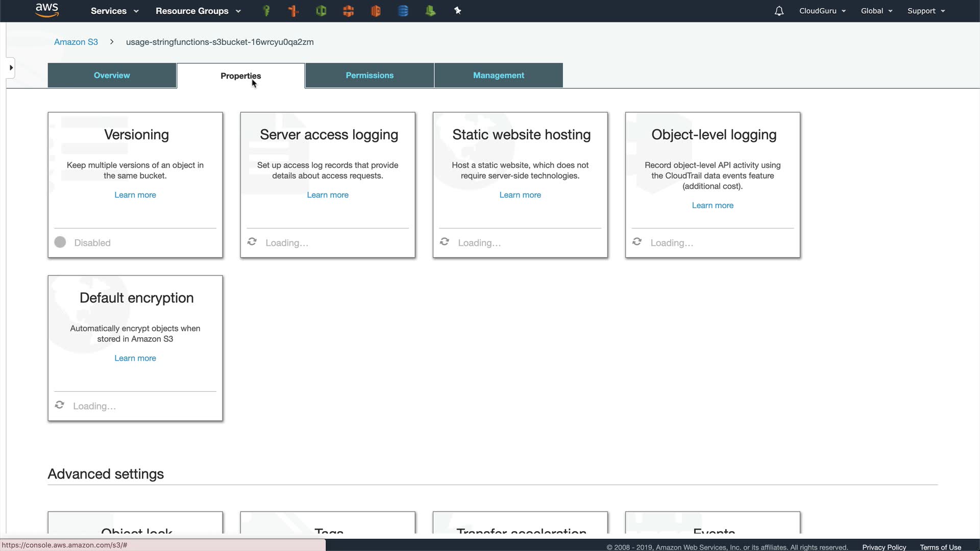Open the Resource Groups dropdown

pyautogui.click(x=198, y=11)
